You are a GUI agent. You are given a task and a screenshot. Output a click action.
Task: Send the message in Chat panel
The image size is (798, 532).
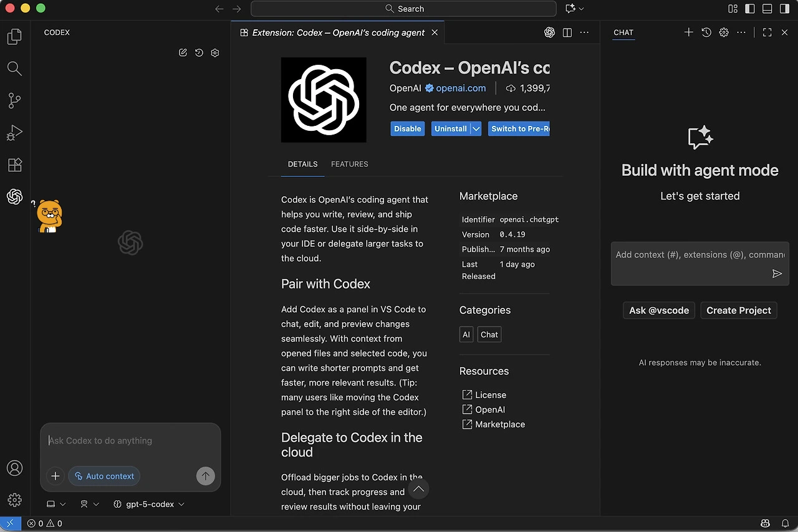click(777, 273)
